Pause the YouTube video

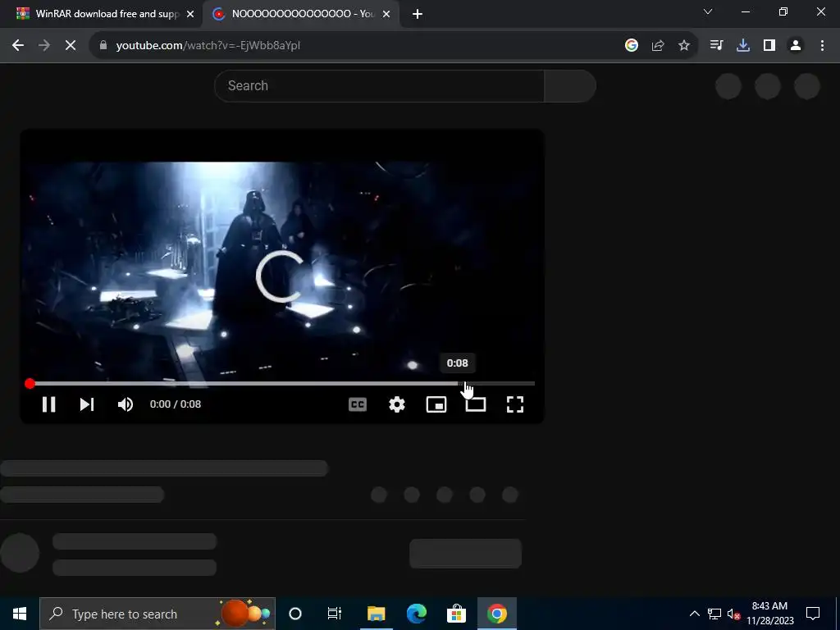pos(48,404)
